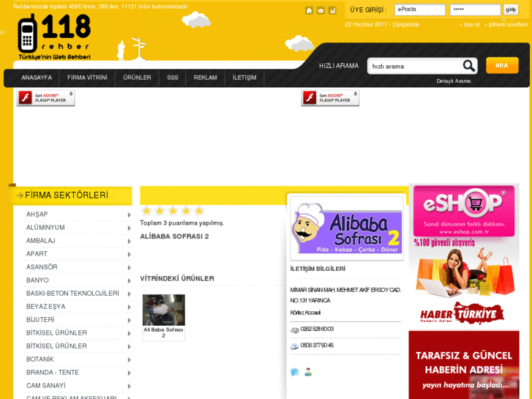Click the giriş login button
532x399 pixels.
pyautogui.click(x=511, y=10)
